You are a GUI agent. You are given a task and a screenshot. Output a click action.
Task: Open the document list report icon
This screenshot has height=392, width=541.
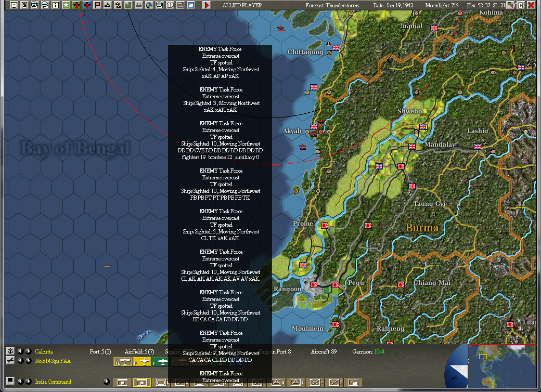coord(24,5)
